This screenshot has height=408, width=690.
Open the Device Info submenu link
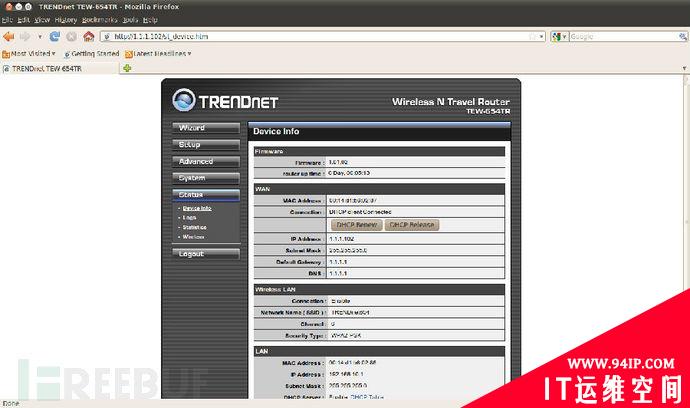197,208
